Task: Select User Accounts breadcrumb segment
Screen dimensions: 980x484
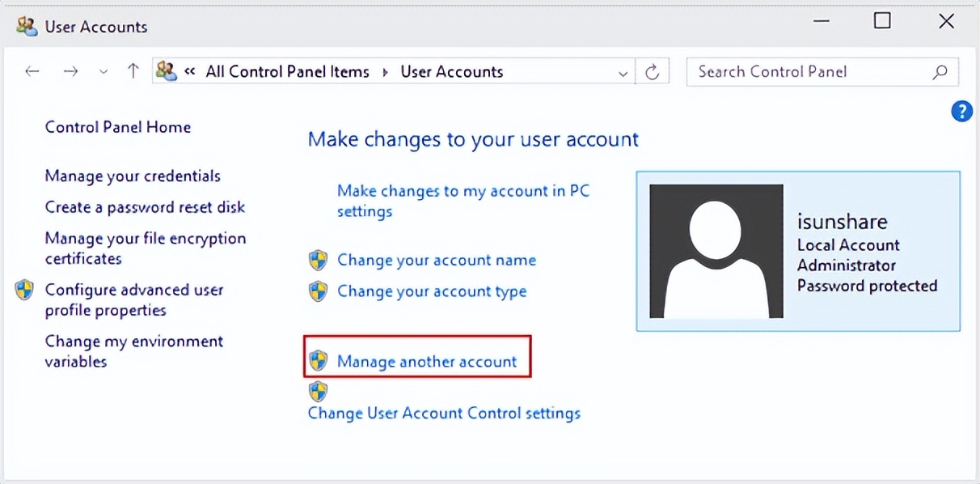Action: click(452, 72)
